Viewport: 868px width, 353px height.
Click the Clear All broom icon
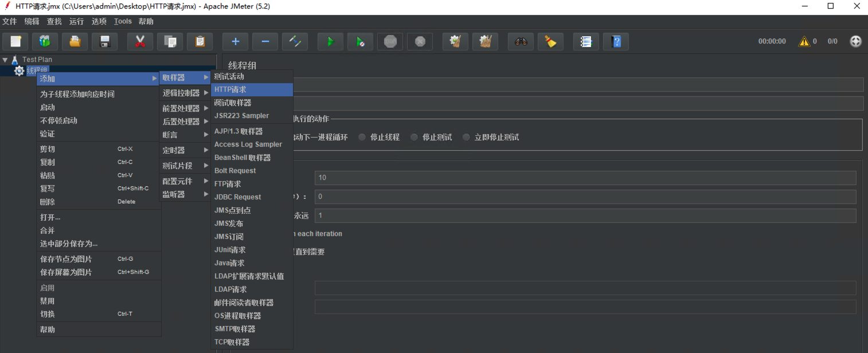[485, 41]
